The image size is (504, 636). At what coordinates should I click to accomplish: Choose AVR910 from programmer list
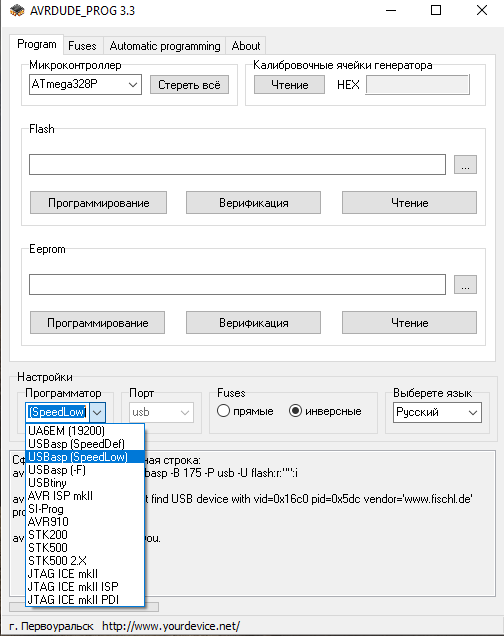[x=85, y=522]
